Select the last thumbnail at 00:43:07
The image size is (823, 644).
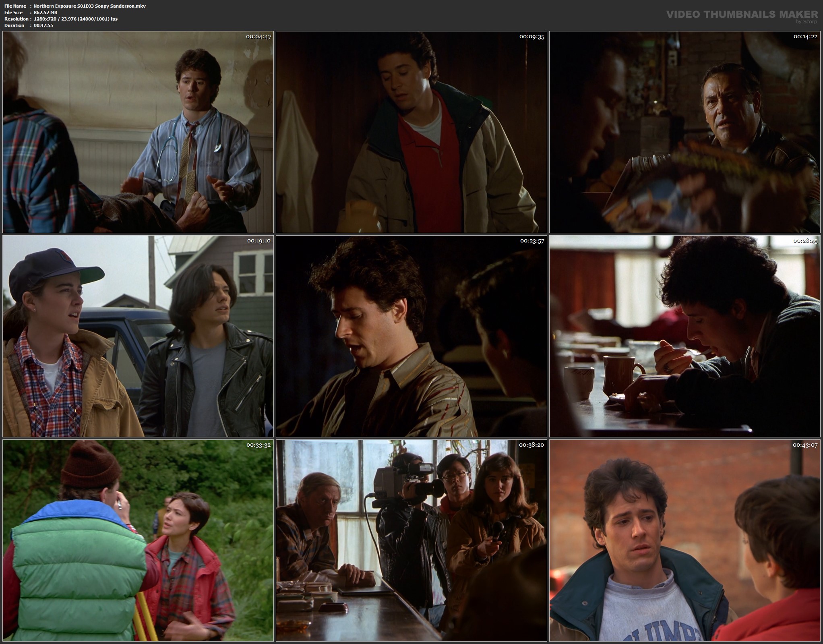[684, 540]
